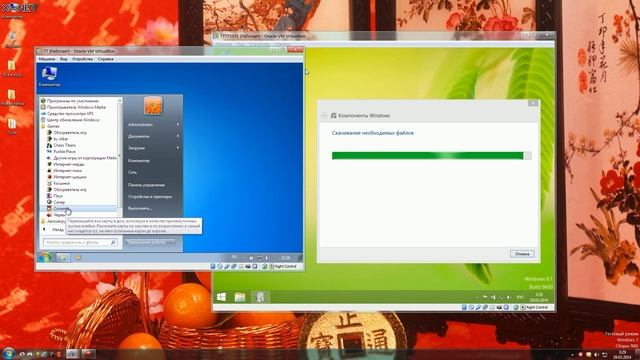Click the РУС language indicator in the Windows 8.1 tray
Screen dimensions: 640x360
(x=520, y=297)
